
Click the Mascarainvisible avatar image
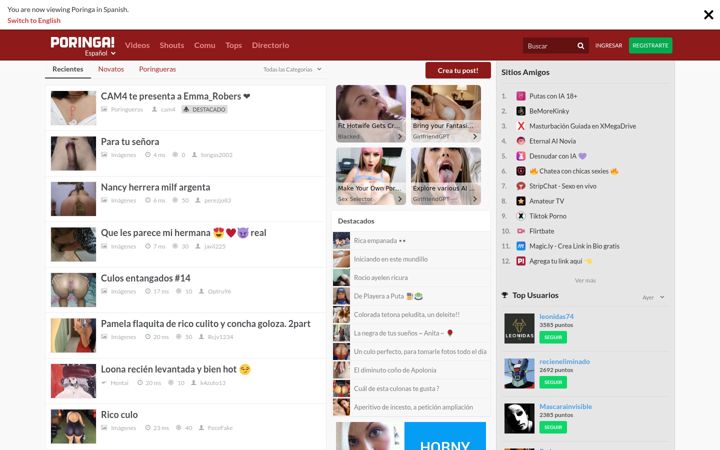tap(519, 418)
